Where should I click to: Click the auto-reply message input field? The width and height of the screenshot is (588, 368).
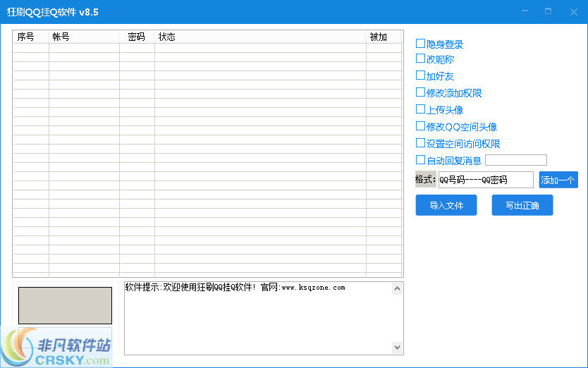click(516, 160)
